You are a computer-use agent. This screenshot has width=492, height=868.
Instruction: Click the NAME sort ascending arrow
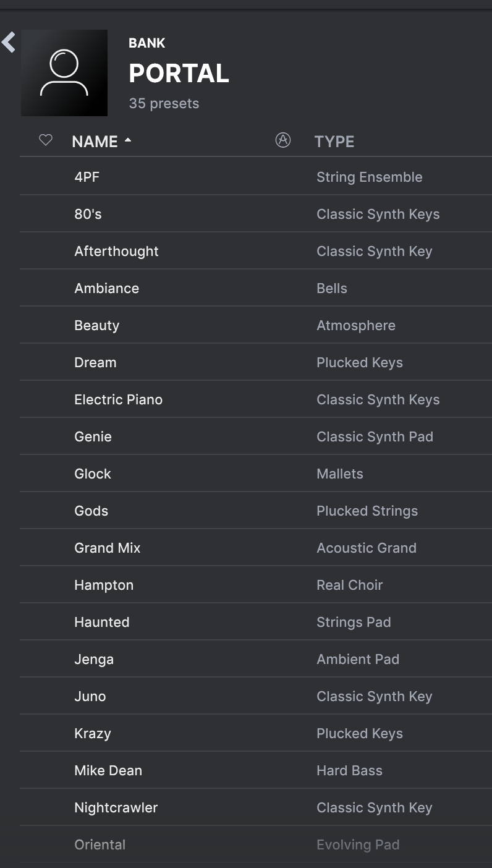click(x=128, y=140)
